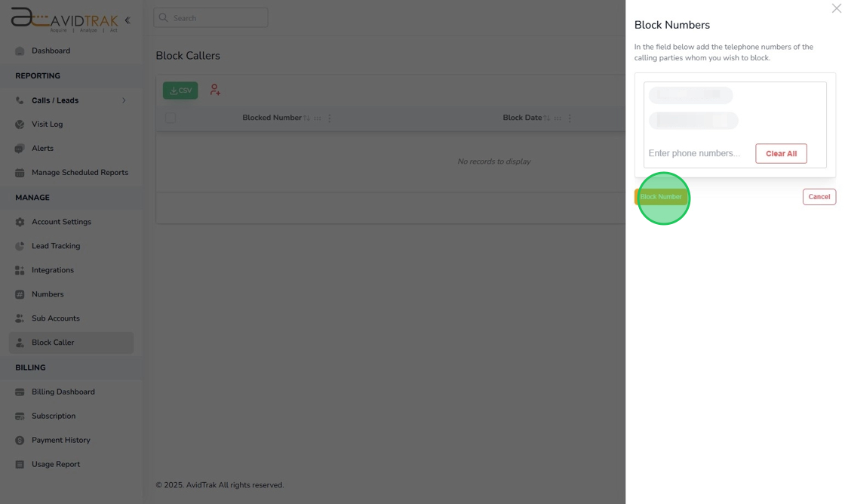Open Blocked Number column options menu

329,118
